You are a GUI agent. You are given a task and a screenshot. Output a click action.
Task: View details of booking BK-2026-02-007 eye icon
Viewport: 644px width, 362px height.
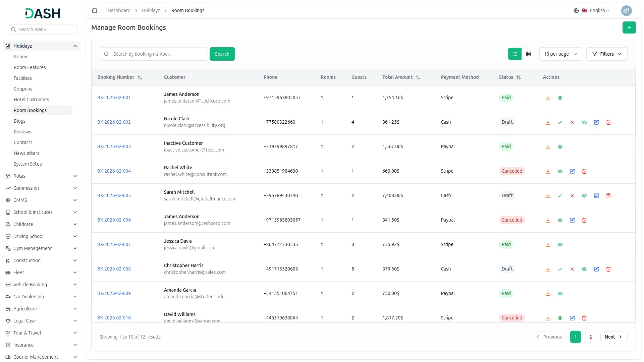560,245
